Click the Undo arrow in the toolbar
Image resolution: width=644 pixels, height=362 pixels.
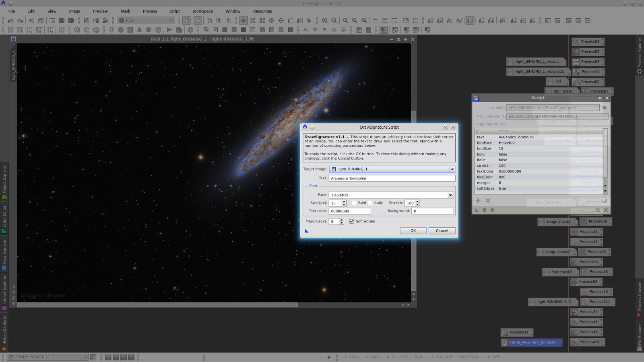[11, 21]
